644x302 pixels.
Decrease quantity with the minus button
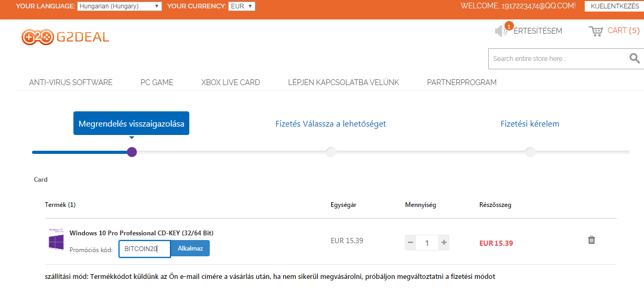click(x=411, y=243)
